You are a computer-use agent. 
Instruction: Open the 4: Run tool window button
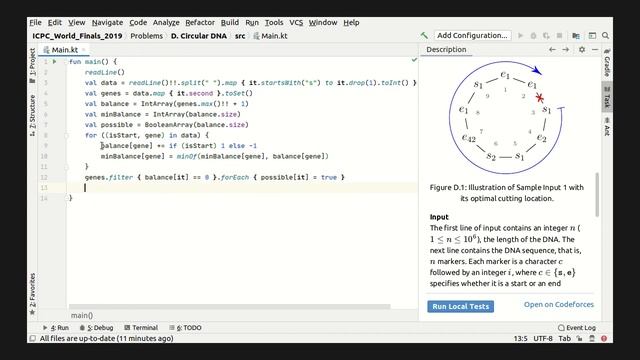point(56,328)
